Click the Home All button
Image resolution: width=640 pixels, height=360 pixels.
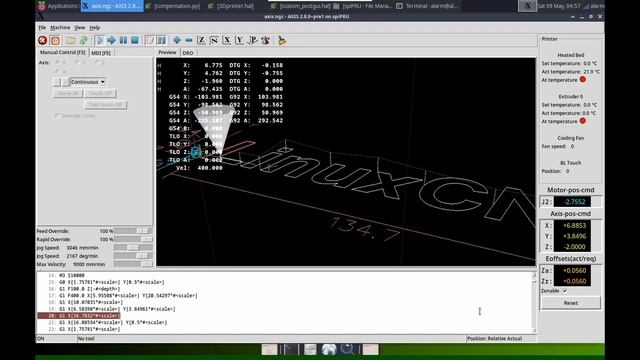point(68,93)
